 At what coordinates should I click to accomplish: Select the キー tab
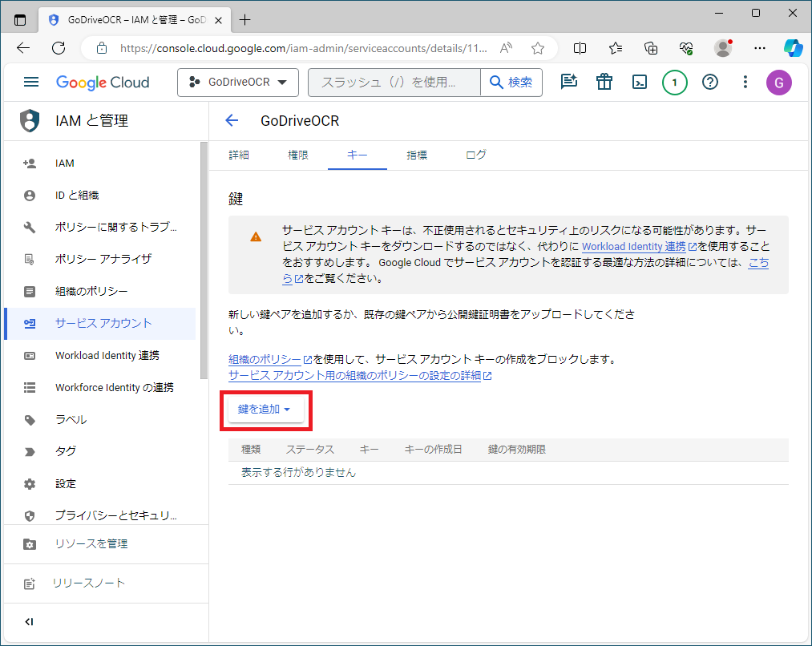pos(358,155)
